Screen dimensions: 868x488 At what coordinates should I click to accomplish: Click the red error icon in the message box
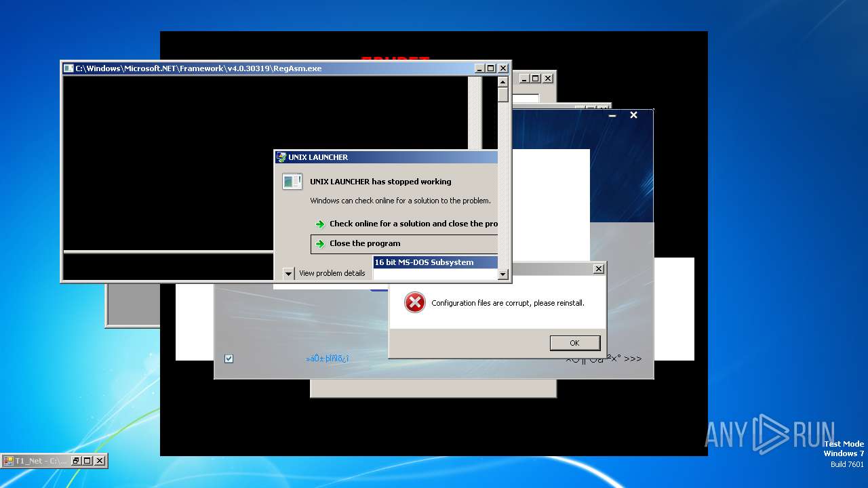414,302
